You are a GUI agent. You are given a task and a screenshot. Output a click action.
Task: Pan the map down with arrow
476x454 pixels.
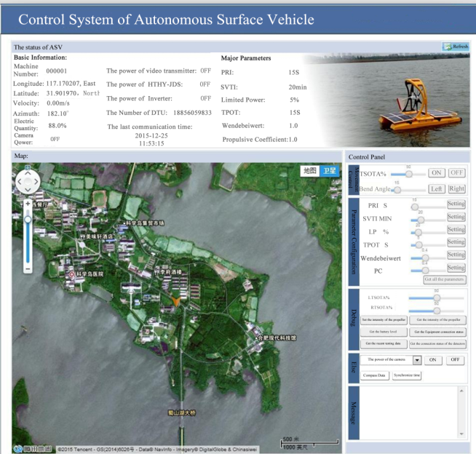tap(28, 191)
